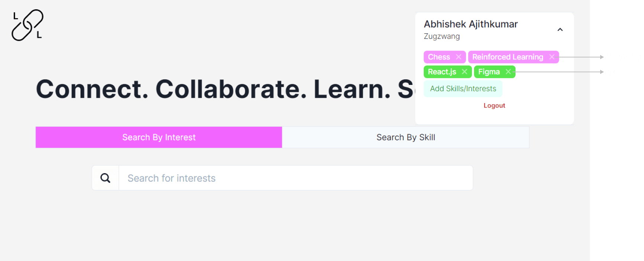Remove the Chess interest tag

[x=459, y=57]
